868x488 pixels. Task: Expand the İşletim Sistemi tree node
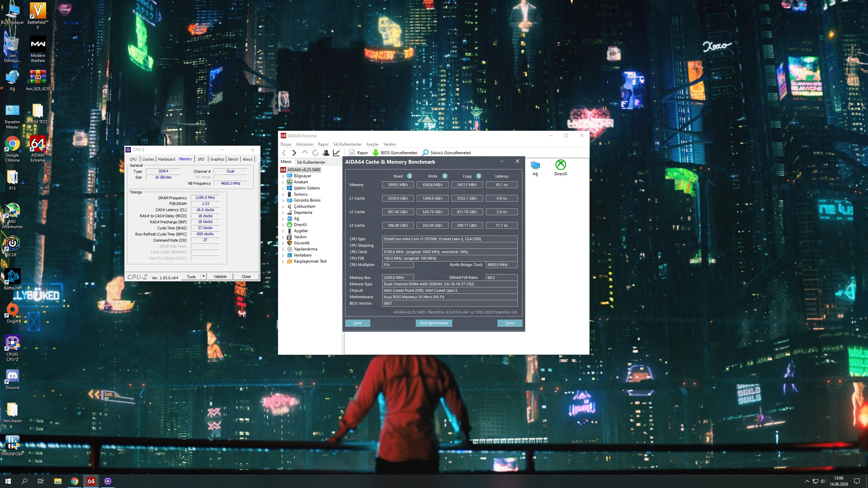pos(283,188)
